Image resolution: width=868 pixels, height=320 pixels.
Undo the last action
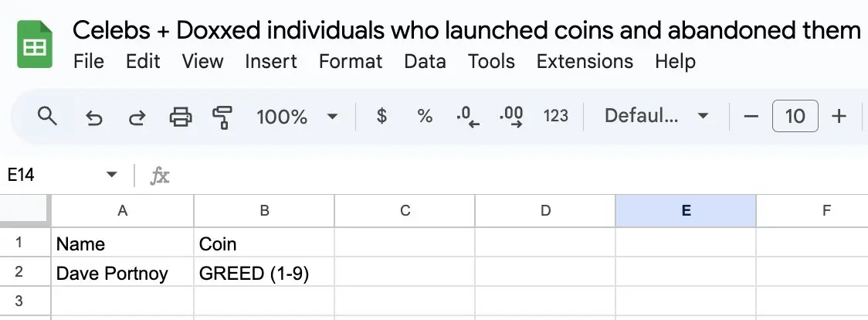(x=94, y=117)
